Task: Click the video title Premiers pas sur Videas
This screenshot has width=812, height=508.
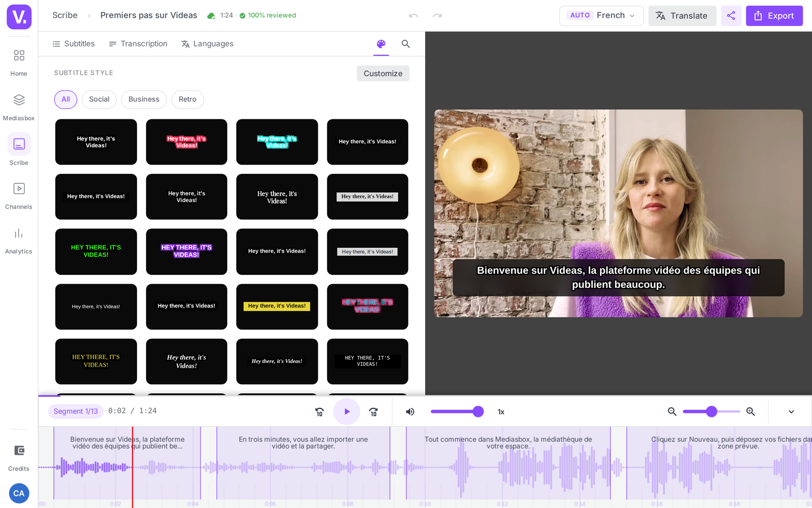Action: coord(149,15)
